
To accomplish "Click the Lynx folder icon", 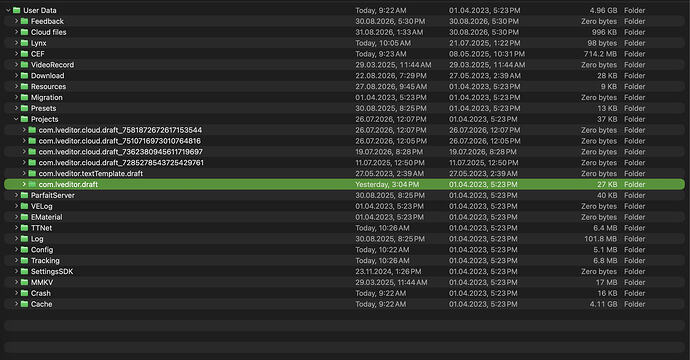I will [25, 43].
